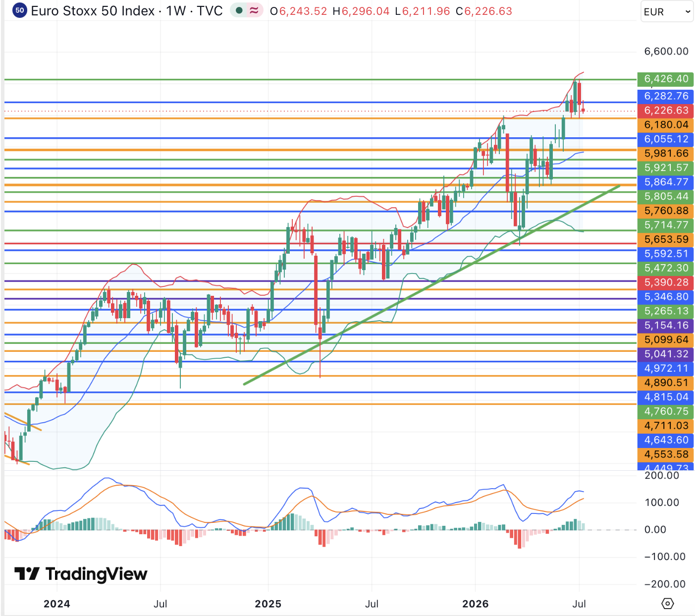The height and width of the screenshot is (616, 695).
Task: Click the 1W interval in chart title
Action: click(176, 11)
